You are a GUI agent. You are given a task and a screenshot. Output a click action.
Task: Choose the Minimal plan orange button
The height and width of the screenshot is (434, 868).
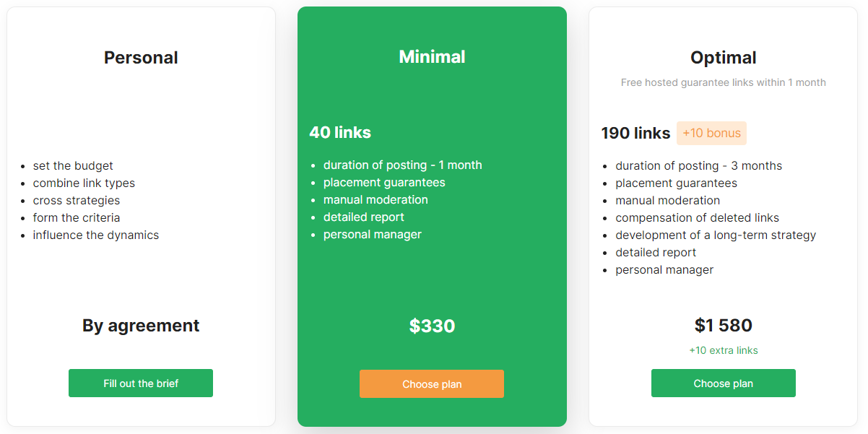(432, 384)
